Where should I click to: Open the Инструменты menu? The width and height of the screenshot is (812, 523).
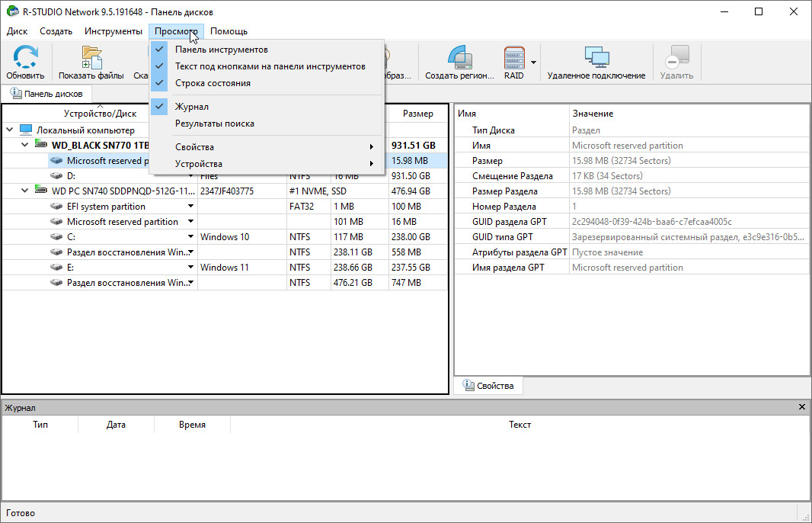(113, 31)
